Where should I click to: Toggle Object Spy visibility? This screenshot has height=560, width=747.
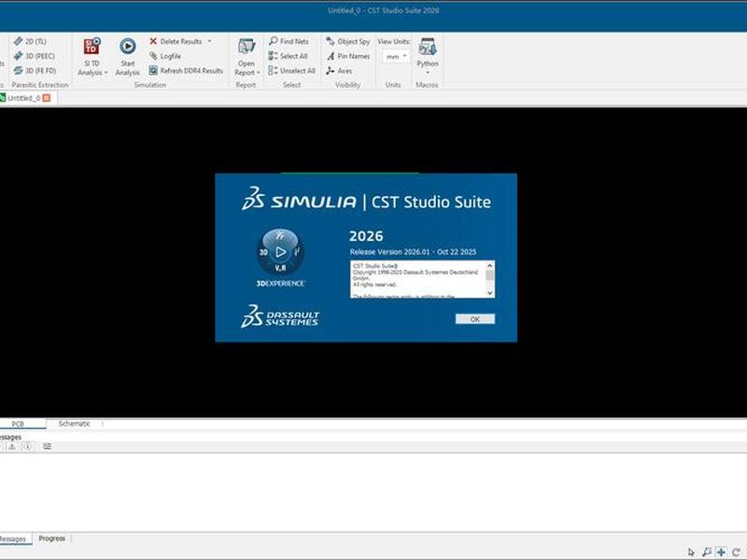click(347, 41)
